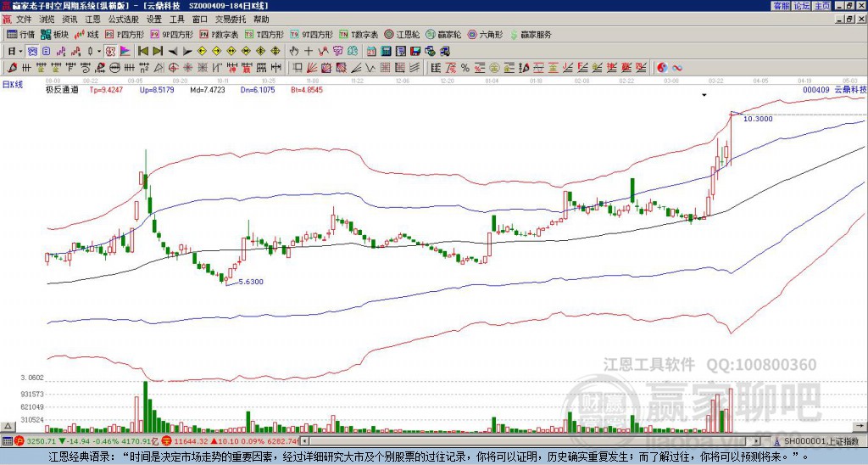Click the colorful flag play icon
Screen dimensions: 868x465
pyautogui.click(x=125, y=52)
